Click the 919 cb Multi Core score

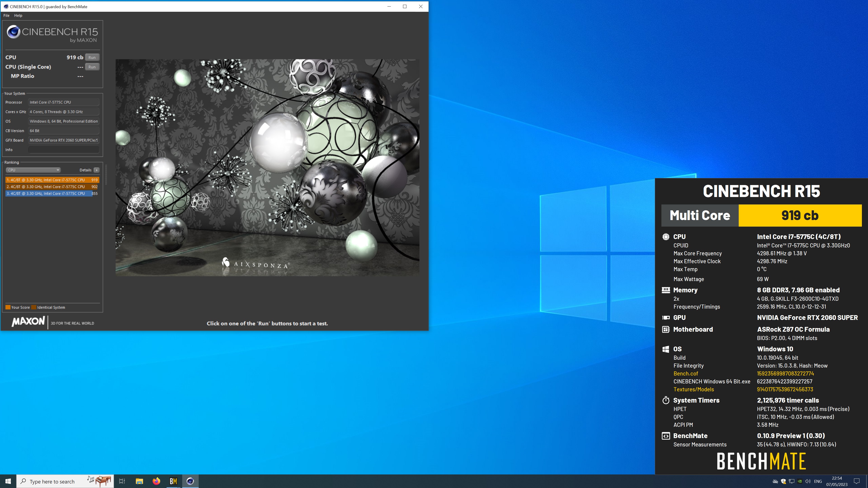[800, 216]
